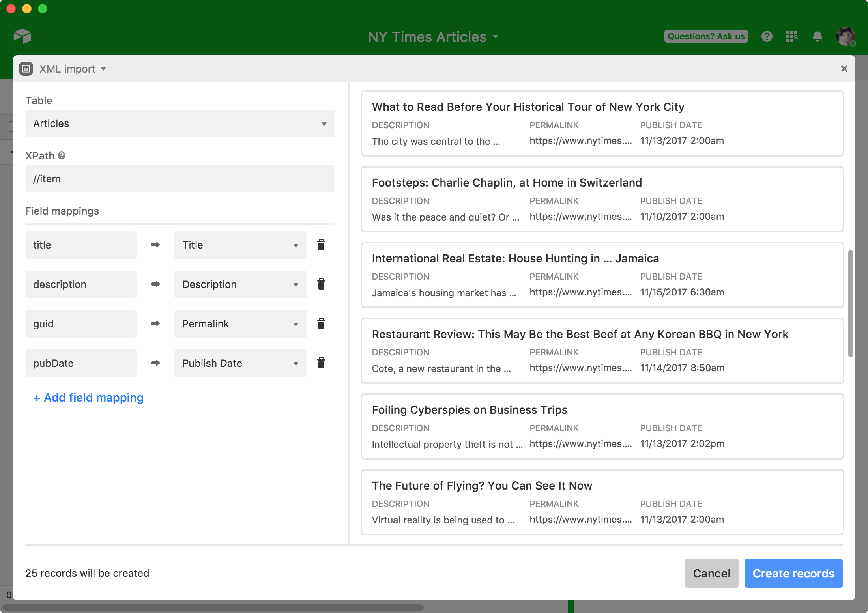This screenshot has height=613, width=868.
Task: Click the Create records button
Action: click(x=793, y=573)
